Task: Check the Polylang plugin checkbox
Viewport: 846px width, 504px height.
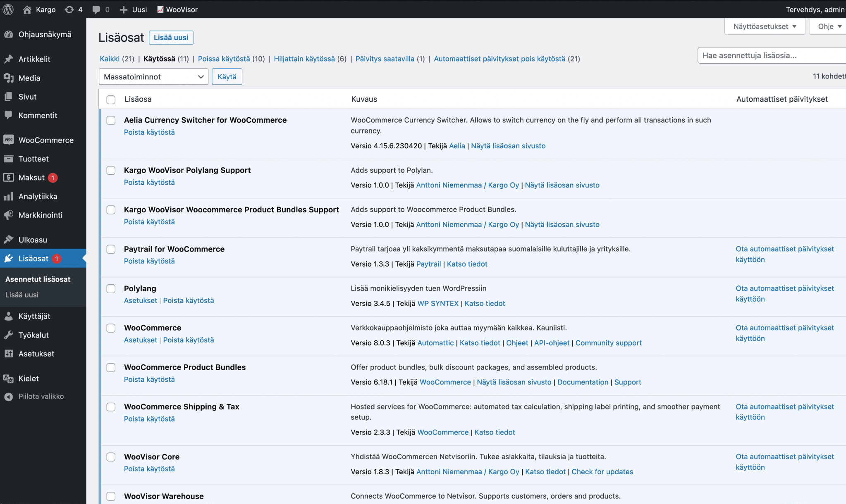Action: point(111,289)
